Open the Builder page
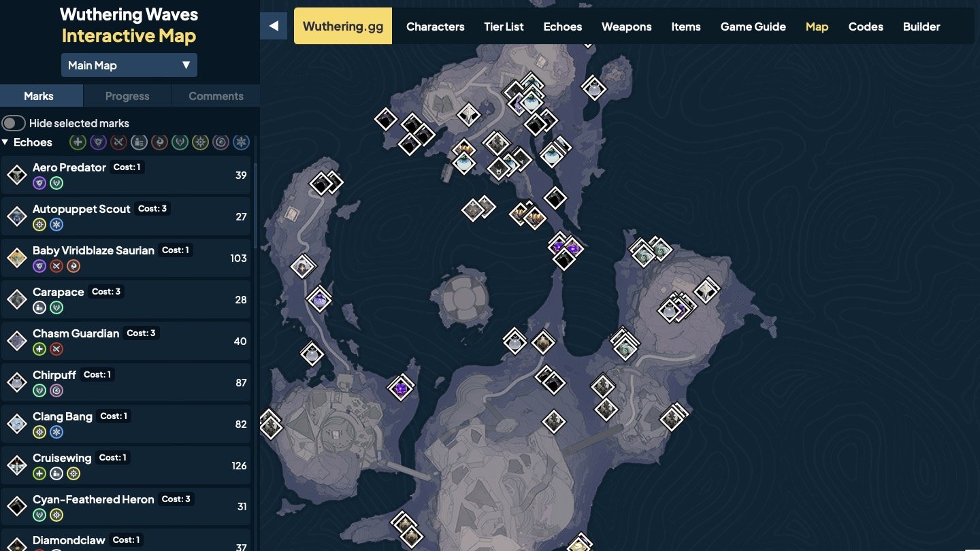Image resolution: width=980 pixels, height=551 pixels. 921,27
